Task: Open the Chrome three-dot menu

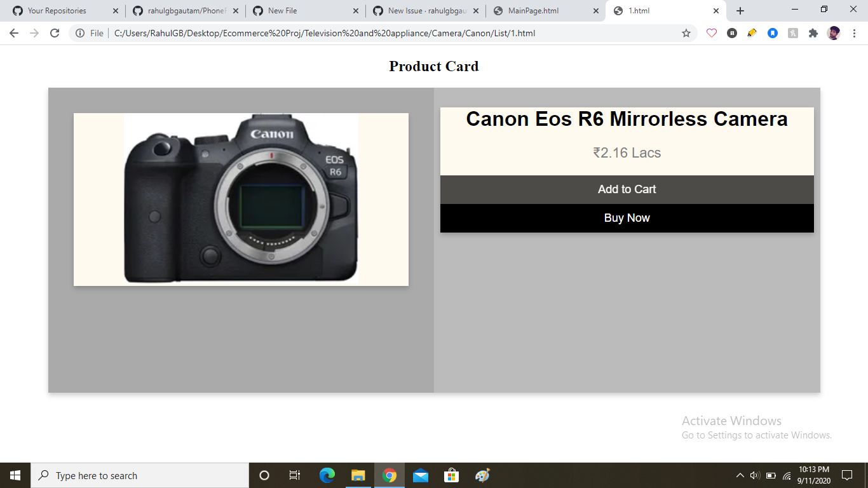Action: (x=854, y=33)
